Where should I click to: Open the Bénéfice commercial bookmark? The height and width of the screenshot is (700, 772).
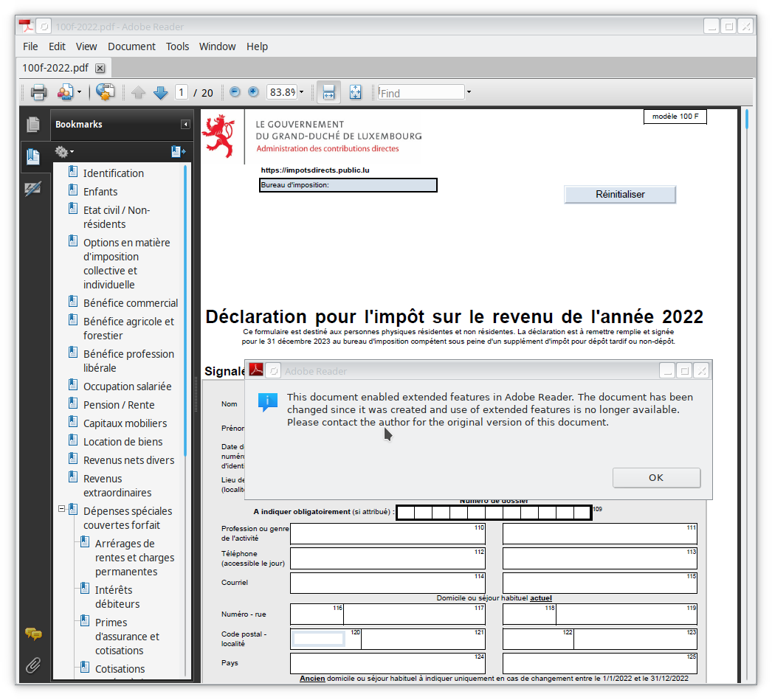pos(130,303)
